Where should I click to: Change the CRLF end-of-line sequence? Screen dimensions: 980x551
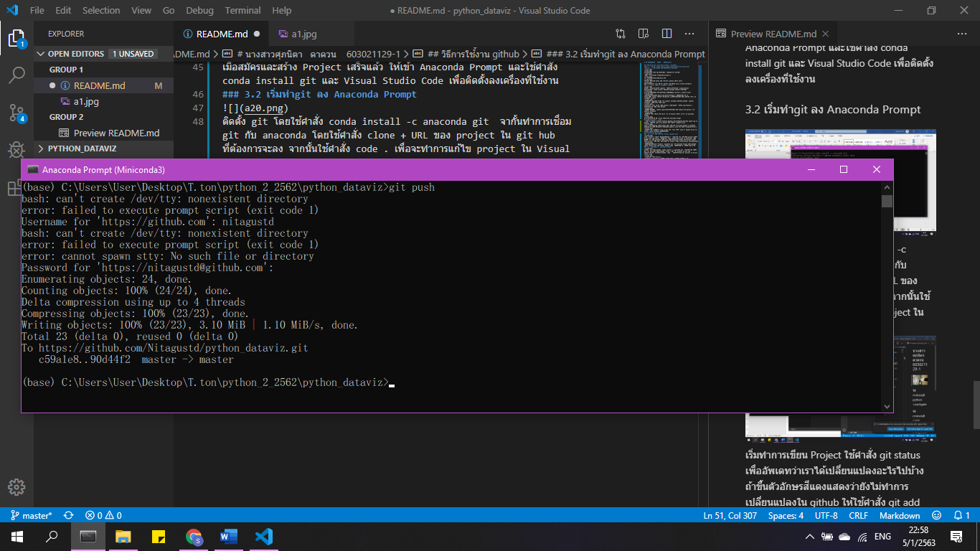tap(858, 515)
